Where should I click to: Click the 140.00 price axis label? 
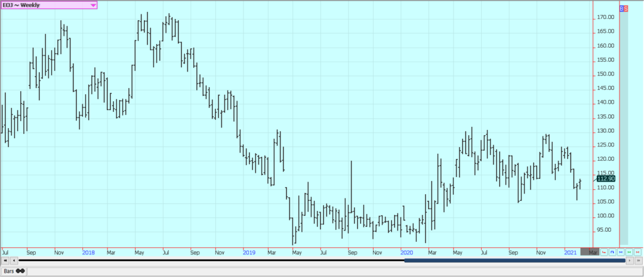coord(606,102)
